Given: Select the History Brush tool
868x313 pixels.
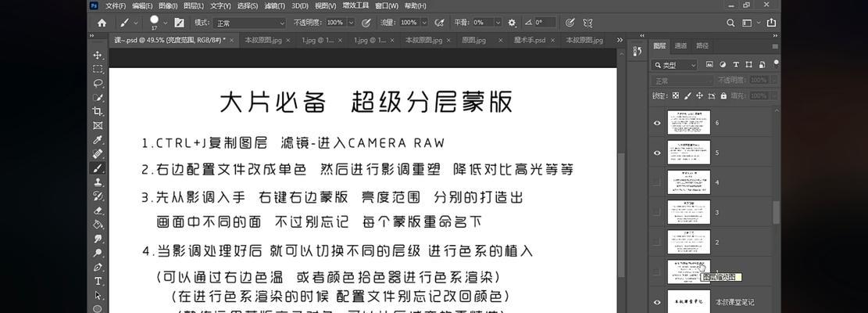Looking at the screenshot, I should 98,196.
